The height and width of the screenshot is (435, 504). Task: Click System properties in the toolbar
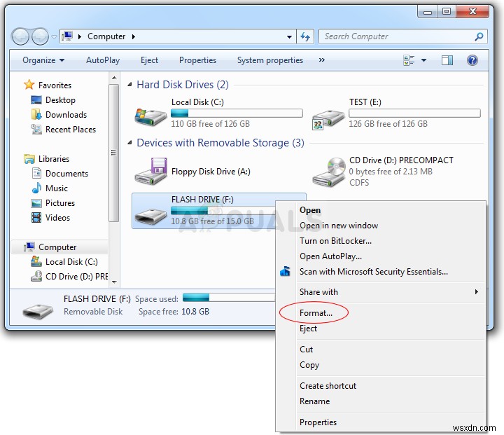[x=270, y=60]
